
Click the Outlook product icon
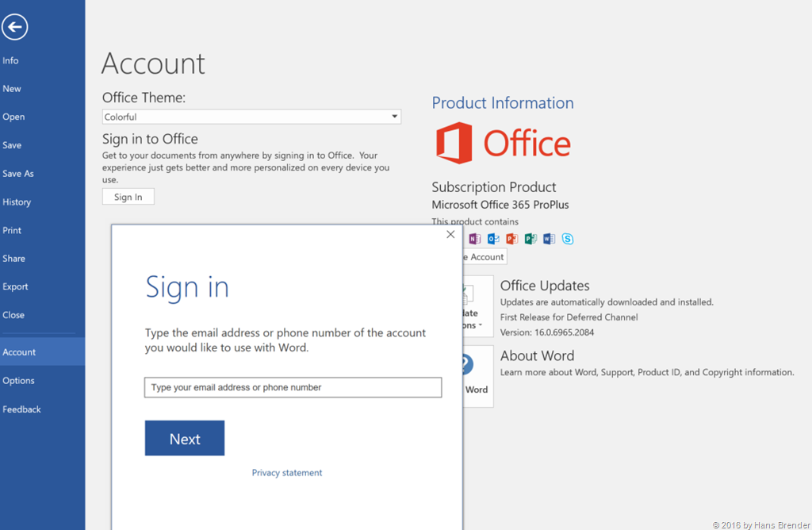493,239
